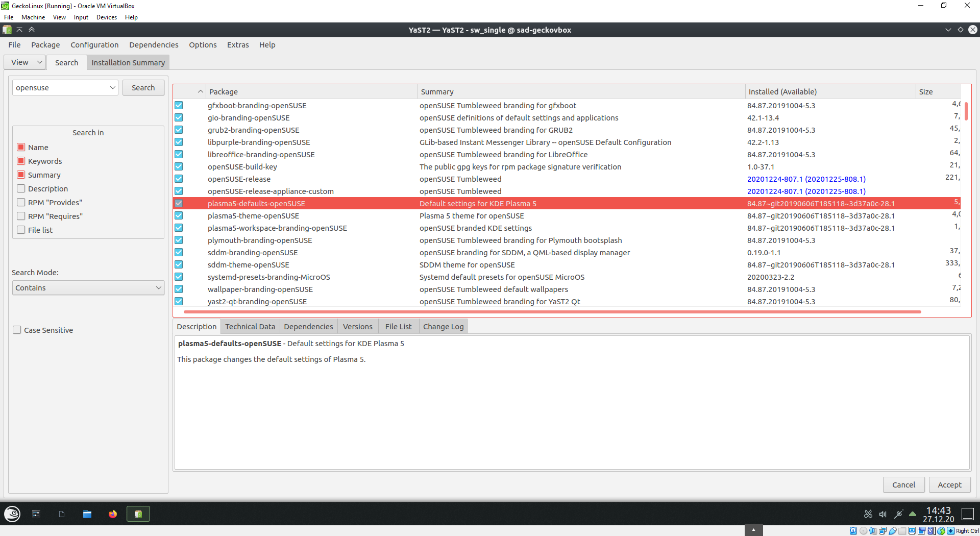Click the keep-below single chevron title bar icon

coord(19,30)
